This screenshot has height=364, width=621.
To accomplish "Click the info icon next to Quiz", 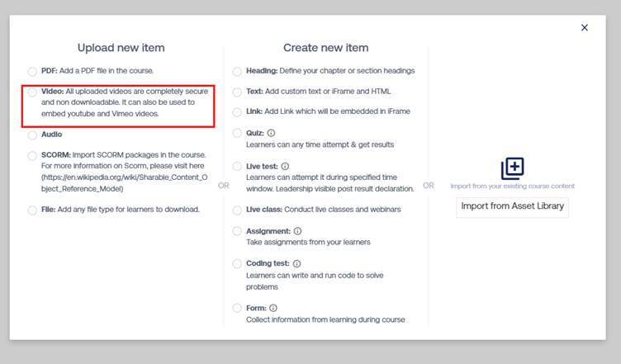I will tap(271, 133).
